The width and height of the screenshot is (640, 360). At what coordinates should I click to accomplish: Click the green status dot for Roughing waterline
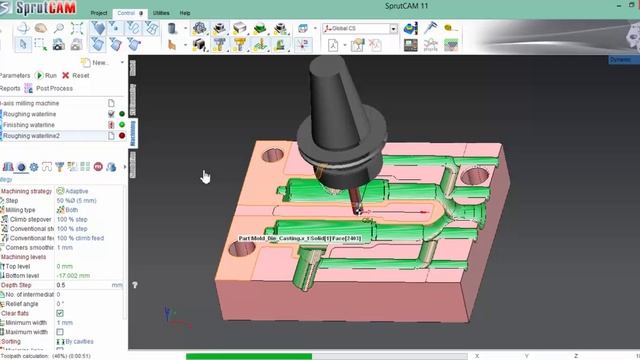pos(122,114)
